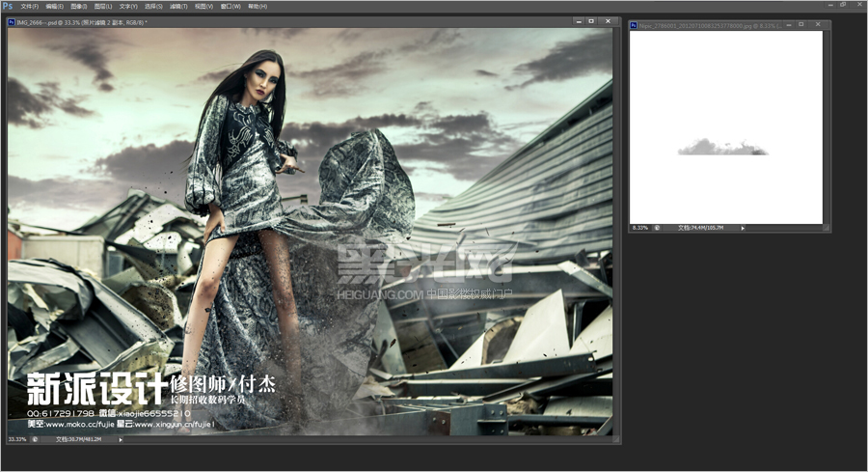Viewport: 868px width, 472px height.
Task: Click the 33.33% zoom field in IMG_2666
Action: point(17,439)
